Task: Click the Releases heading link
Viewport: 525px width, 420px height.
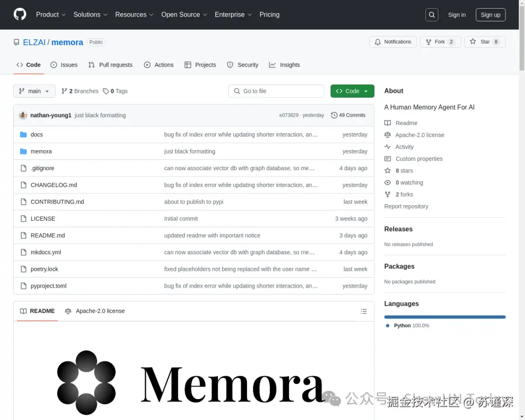Action: [398, 229]
